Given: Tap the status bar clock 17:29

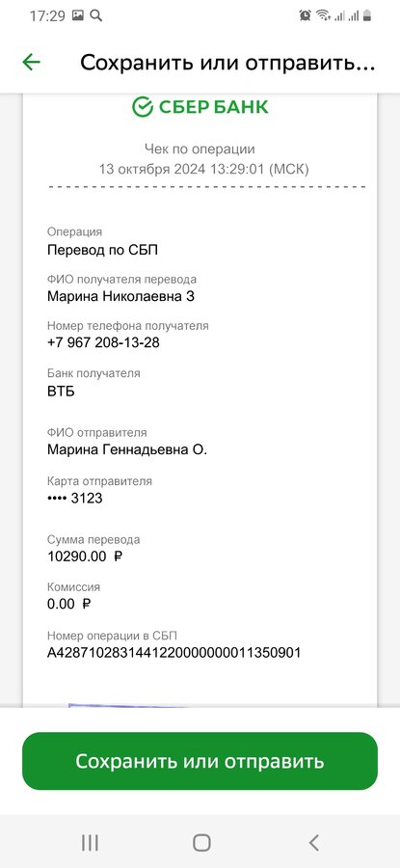Looking at the screenshot, I should 47,15.
